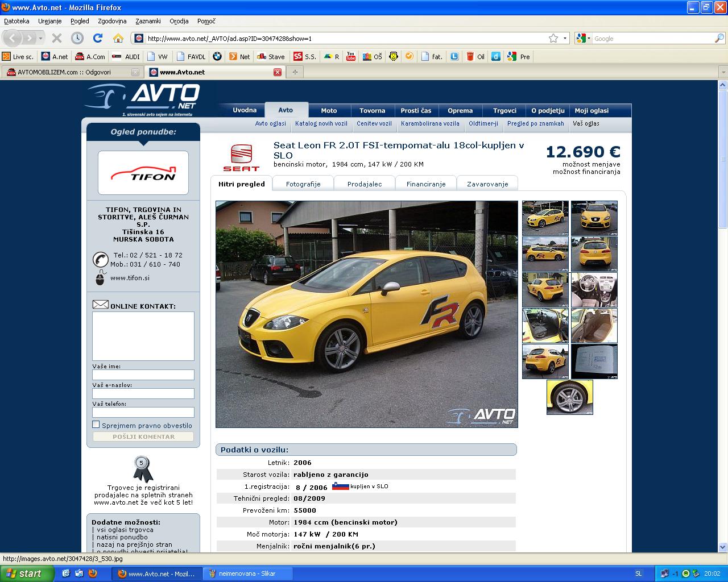Open the Net bookmark
Screen dimensions: 728x582
tap(239, 56)
